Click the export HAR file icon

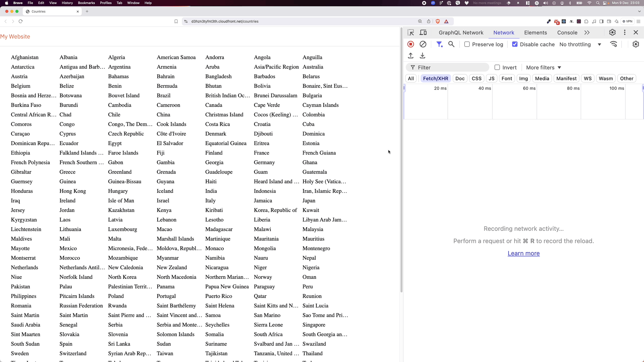422,55
